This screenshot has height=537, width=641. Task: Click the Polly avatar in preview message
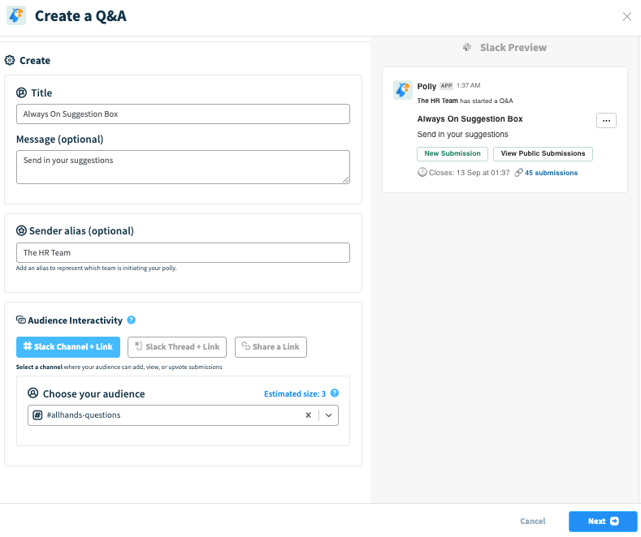click(403, 90)
